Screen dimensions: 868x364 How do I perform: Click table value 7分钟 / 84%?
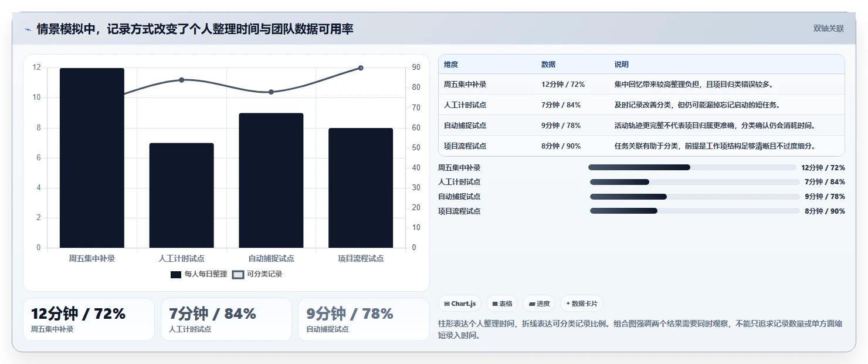coord(561,105)
